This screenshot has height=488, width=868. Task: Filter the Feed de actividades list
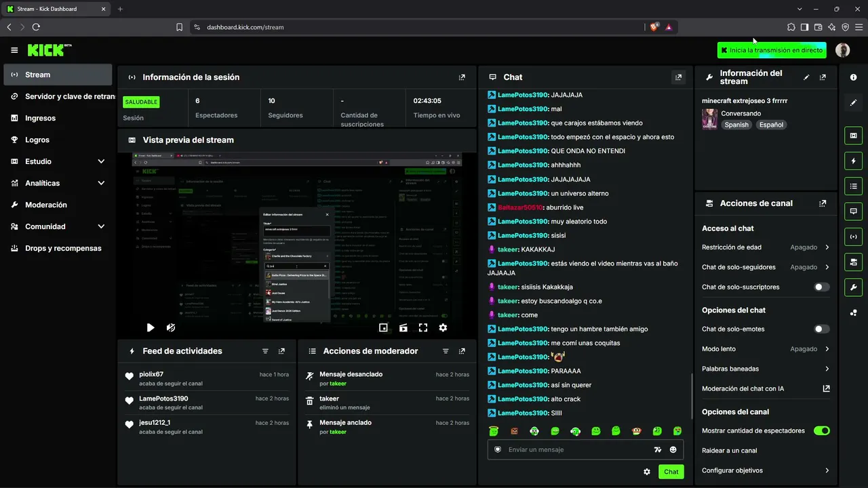point(265,351)
